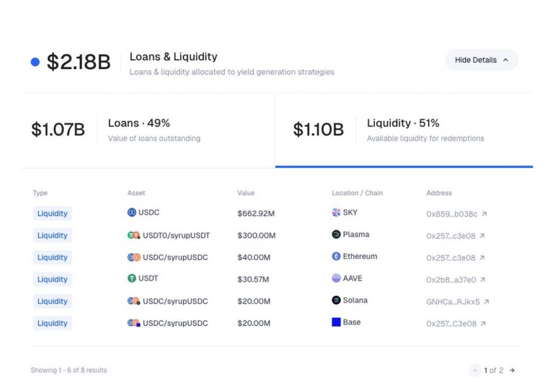The image size is (554, 392).
Task: Click the Address column header
Action: [x=439, y=193]
